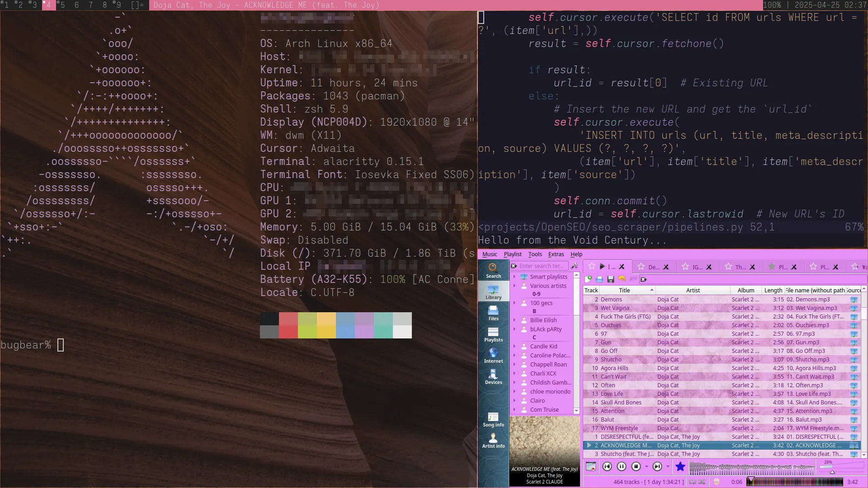Screen dimensions: 868x488
Task: Clear the library search field
Action: point(514,266)
